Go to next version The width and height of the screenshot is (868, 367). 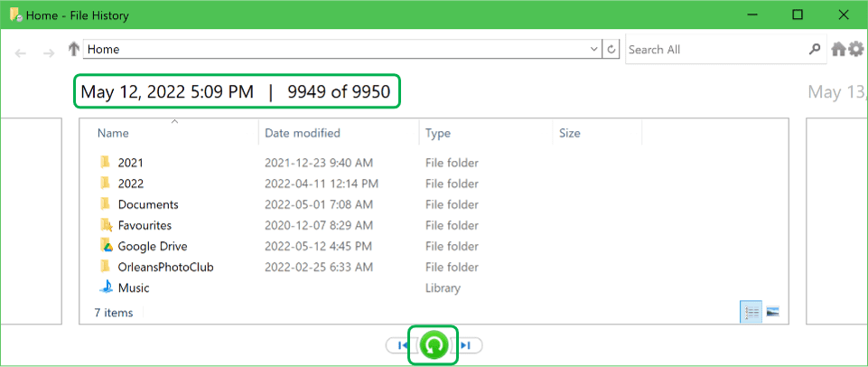(466, 345)
